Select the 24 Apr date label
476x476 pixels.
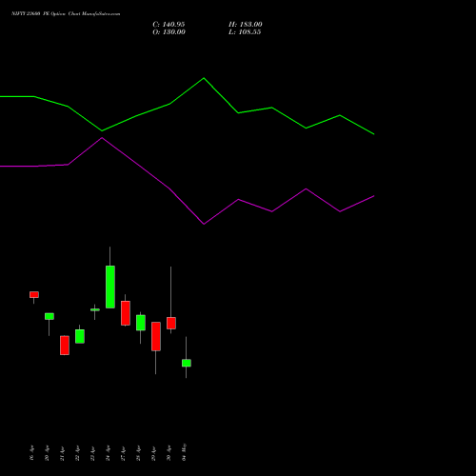tap(108, 453)
